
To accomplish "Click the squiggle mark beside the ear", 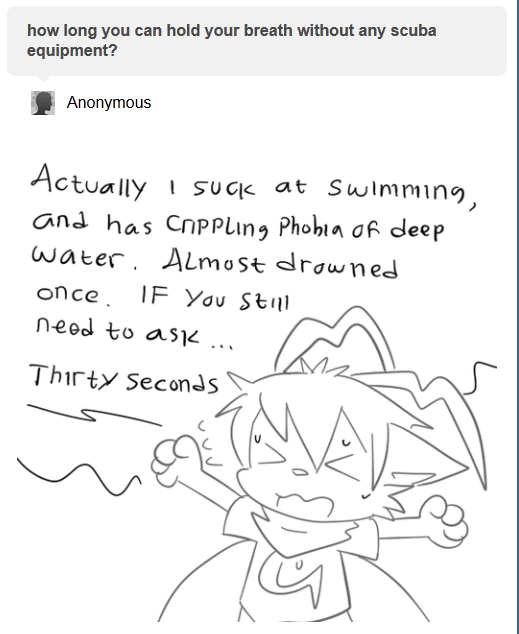I will point(479,378).
